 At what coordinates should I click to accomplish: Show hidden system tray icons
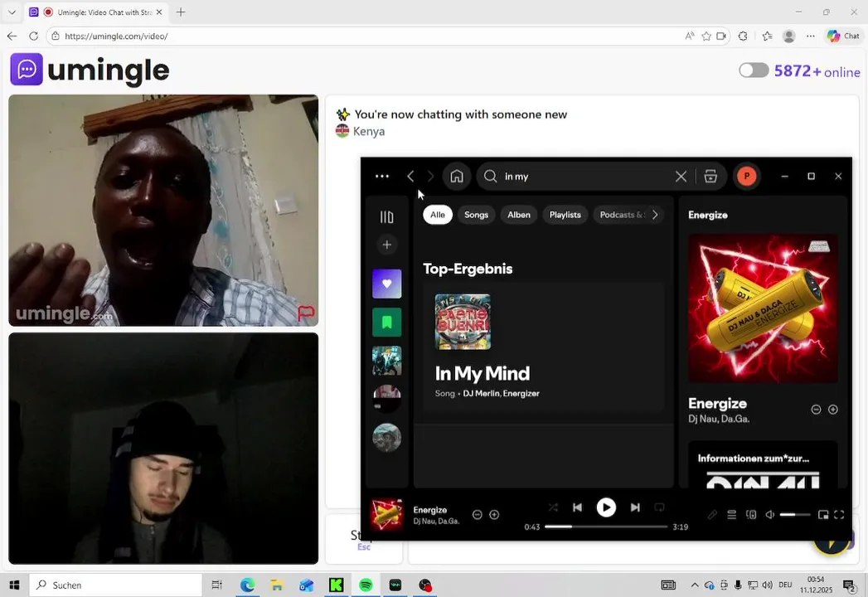coord(694,585)
